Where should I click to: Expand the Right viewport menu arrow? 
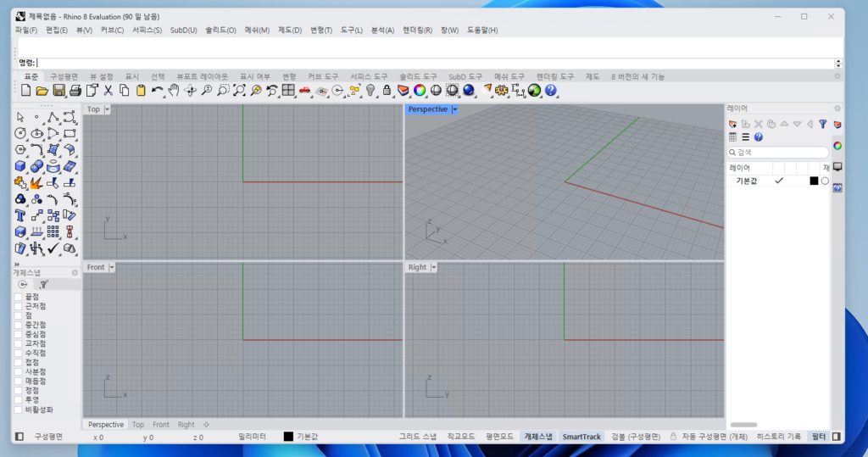pos(435,267)
